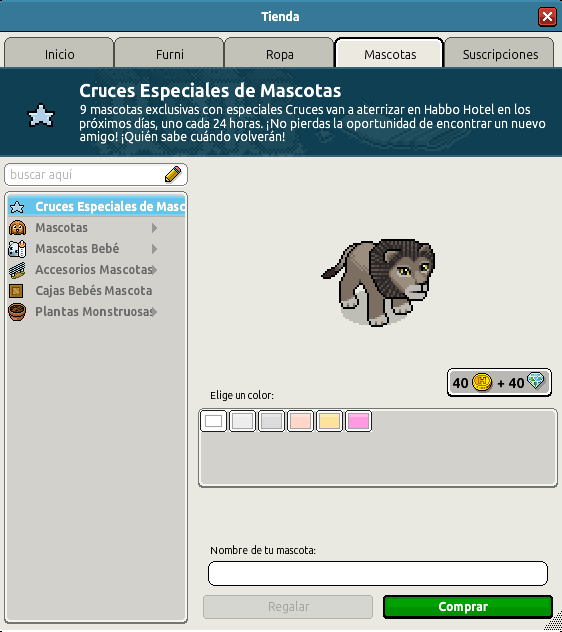Image resolution: width=562 pixels, height=632 pixels.
Task: Expand the Plantas Monstruosas arrow
Action: [x=154, y=312]
